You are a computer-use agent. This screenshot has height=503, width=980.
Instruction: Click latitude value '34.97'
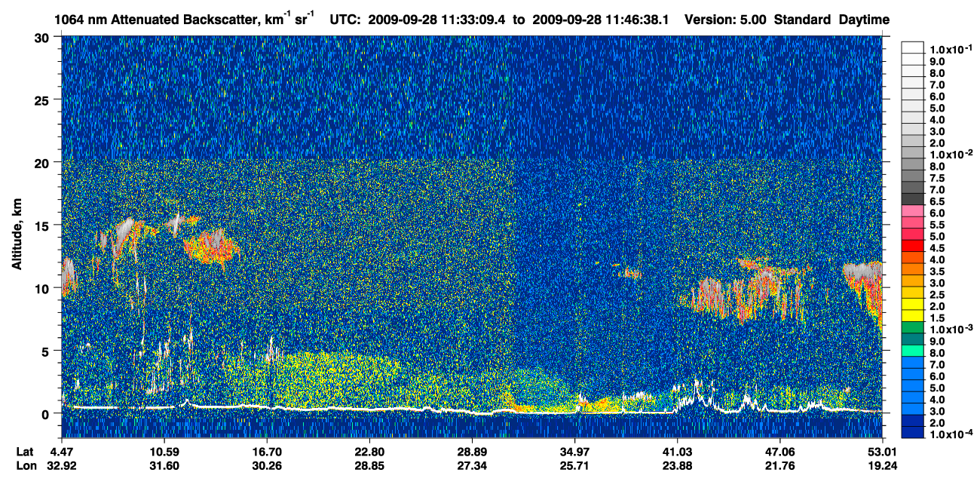click(574, 451)
